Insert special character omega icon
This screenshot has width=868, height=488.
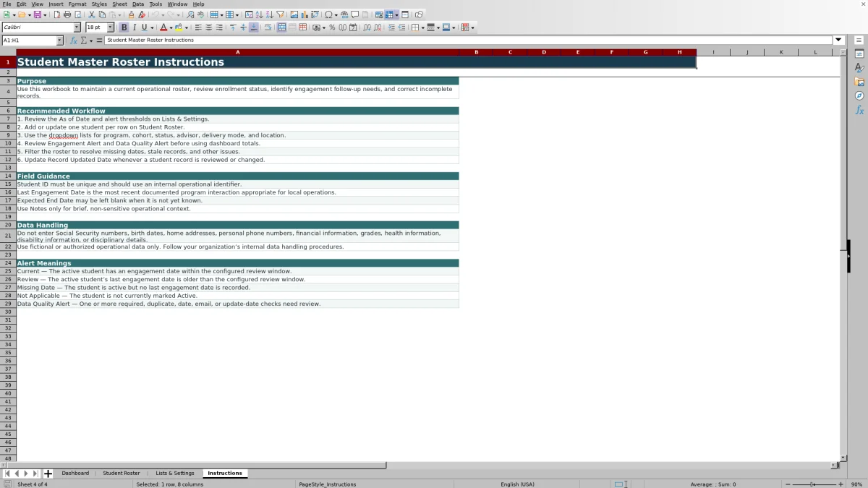328,14
